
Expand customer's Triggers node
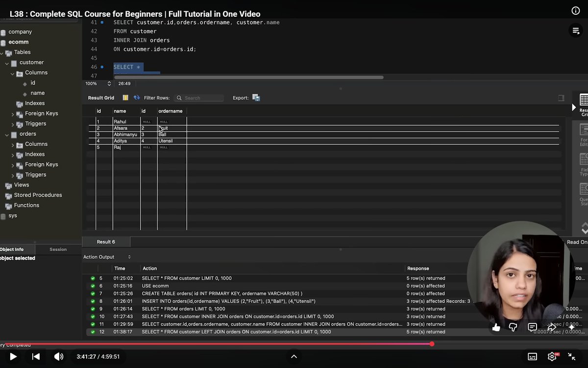(13, 124)
